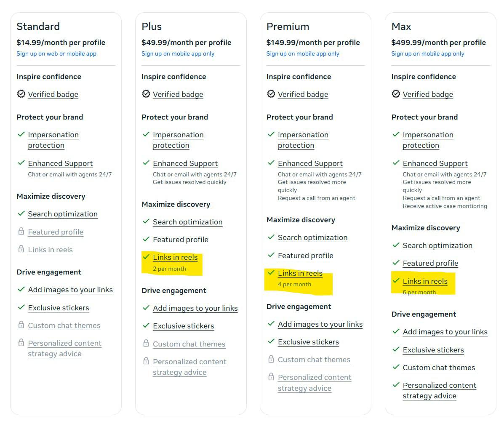
Task: Click the checkmark next to Plus Links in reels
Action: tap(146, 257)
